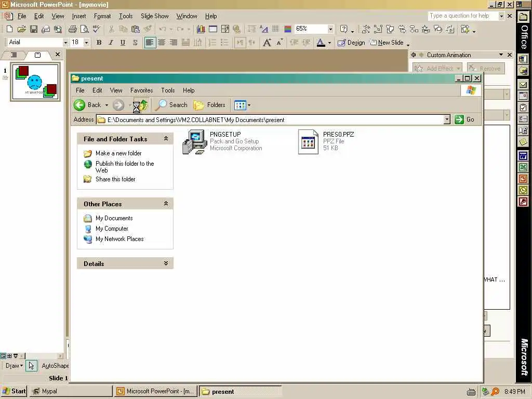Open the Word icon on Office shortcut bar

[523, 156]
